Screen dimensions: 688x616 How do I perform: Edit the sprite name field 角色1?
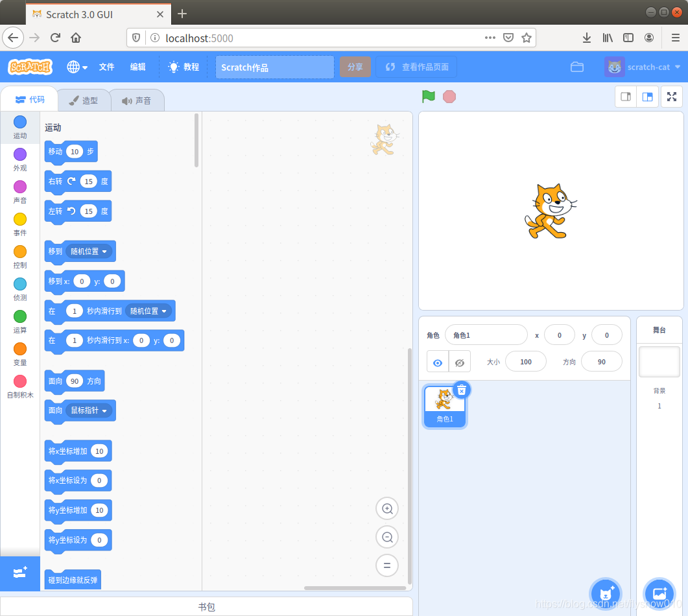pos(486,335)
